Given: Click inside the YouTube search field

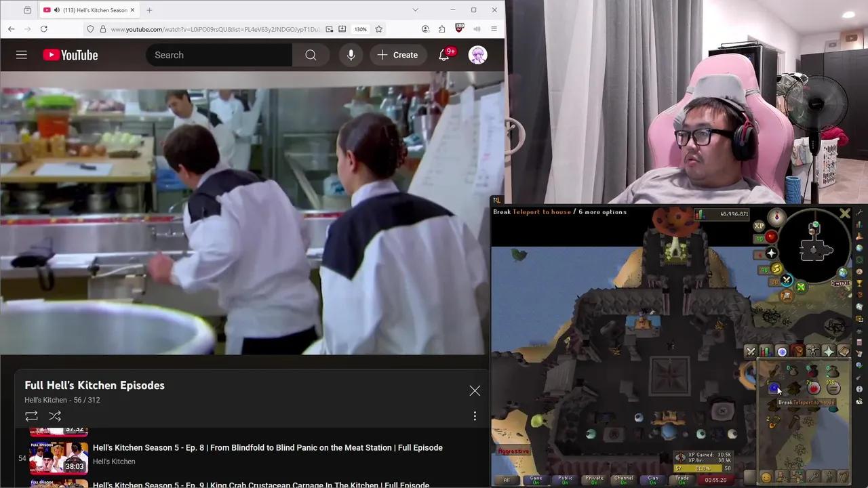Looking at the screenshot, I should coord(219,55).
